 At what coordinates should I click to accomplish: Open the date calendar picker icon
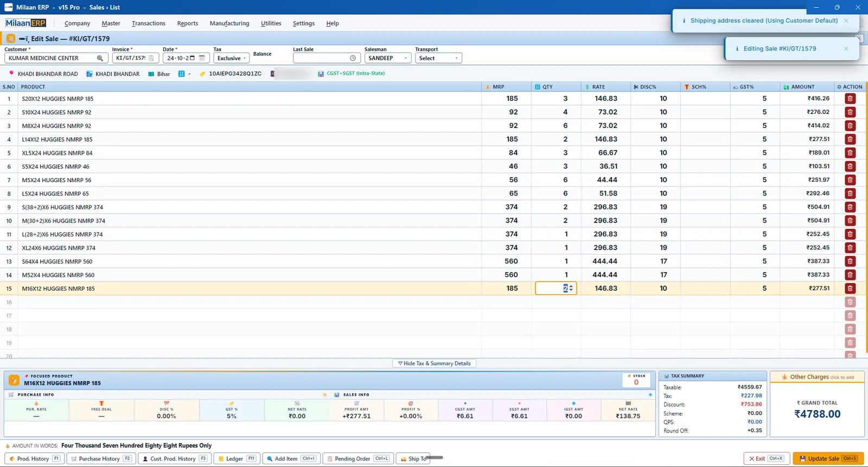[202, 58]
